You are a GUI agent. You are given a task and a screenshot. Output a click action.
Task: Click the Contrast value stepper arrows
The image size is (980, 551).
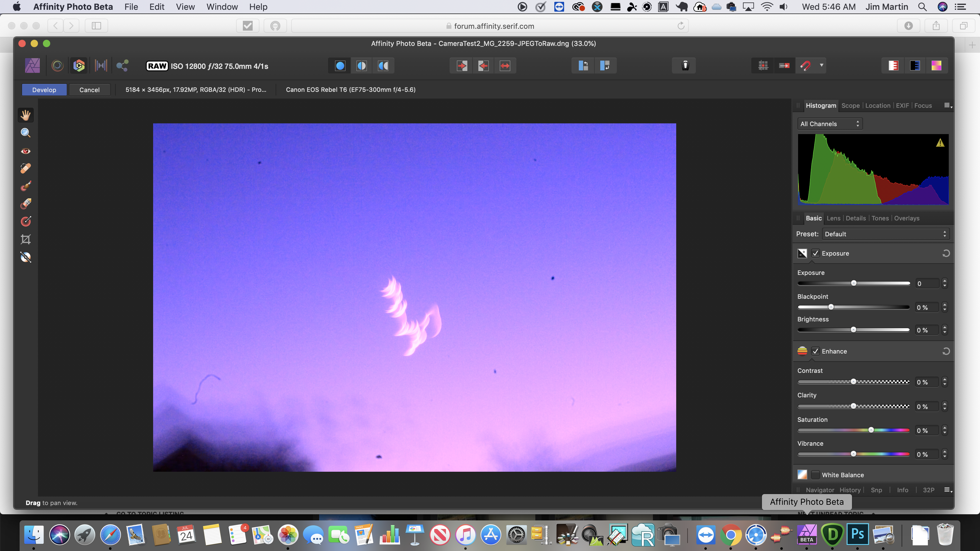tap(944, 382)
